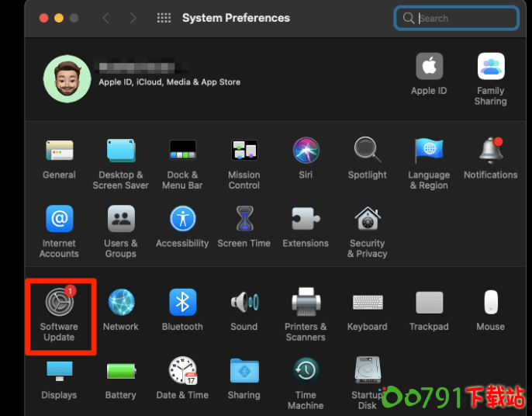Open Accessibility preferences
Image resolution: width=532 pixels, height=416 pixels.
[x=182, y=220]
